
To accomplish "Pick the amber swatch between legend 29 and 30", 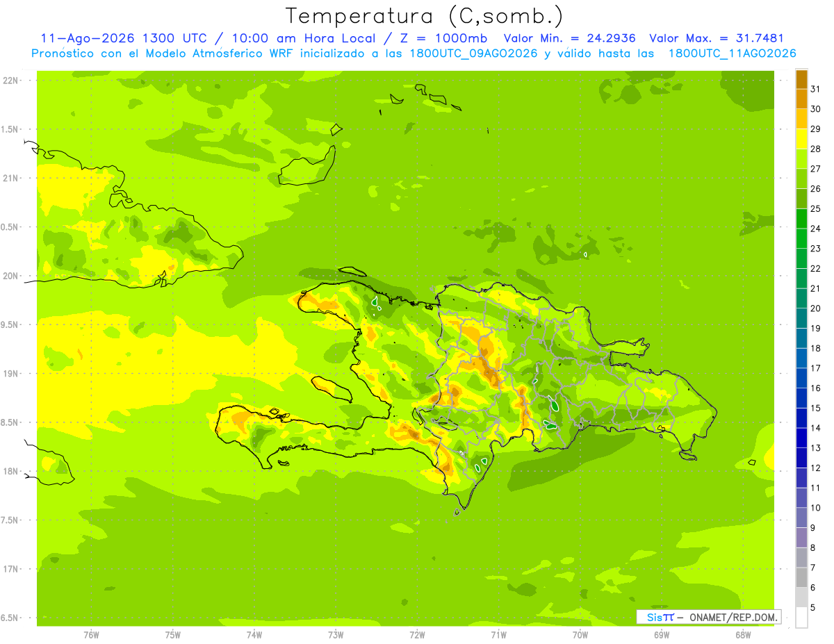I will tap(801, 119).
